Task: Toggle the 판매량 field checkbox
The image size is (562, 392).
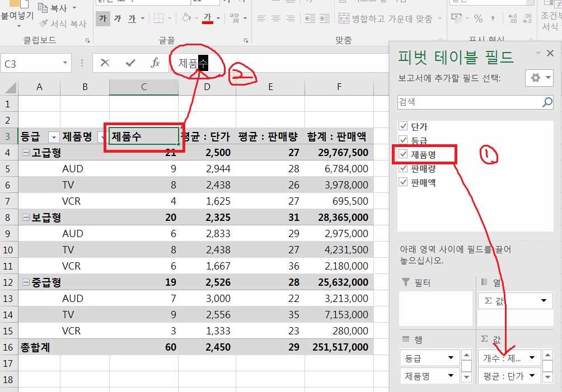Action: coord(404,168)
